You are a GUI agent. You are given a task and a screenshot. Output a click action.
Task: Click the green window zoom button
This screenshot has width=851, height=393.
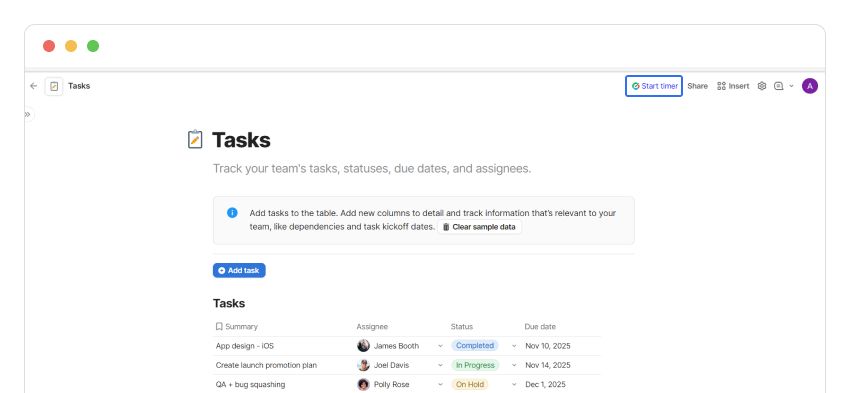click(93, 46)
